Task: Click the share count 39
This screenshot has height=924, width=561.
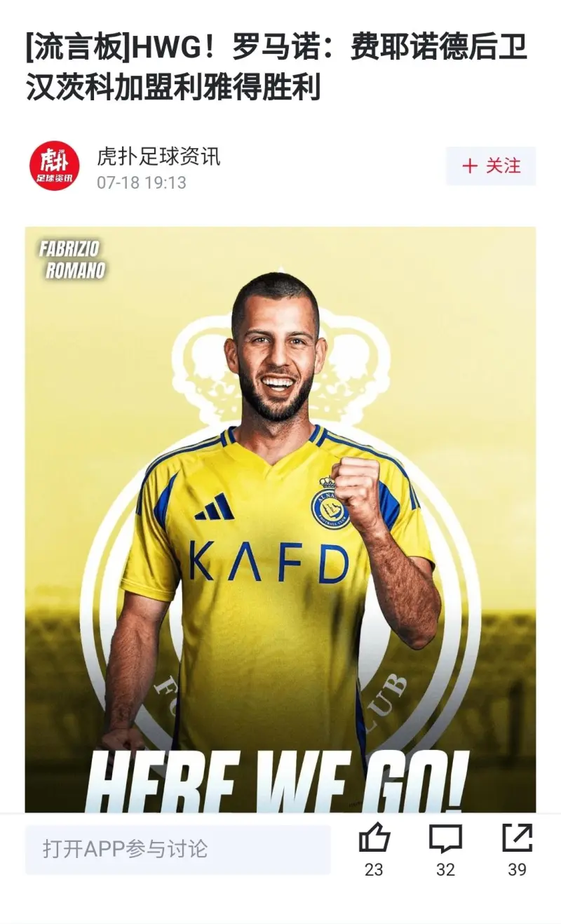Action: 518,870
